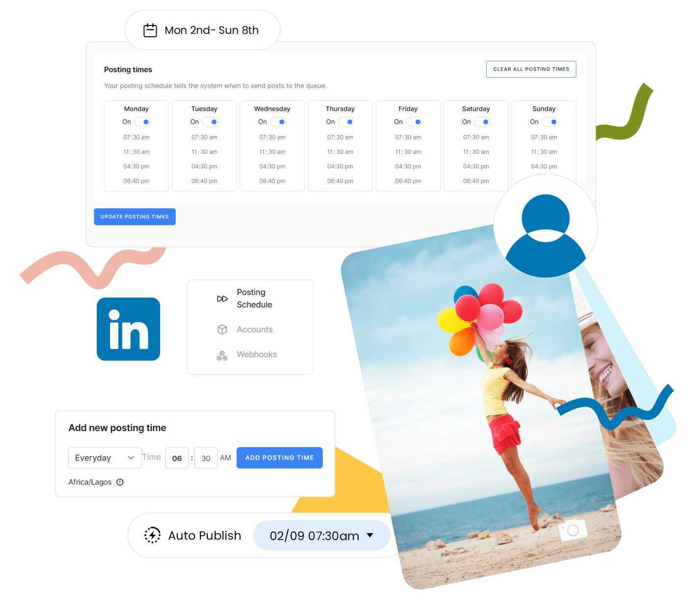Click Saturday's 06:40 pm posting time

(x=476, y=181)
